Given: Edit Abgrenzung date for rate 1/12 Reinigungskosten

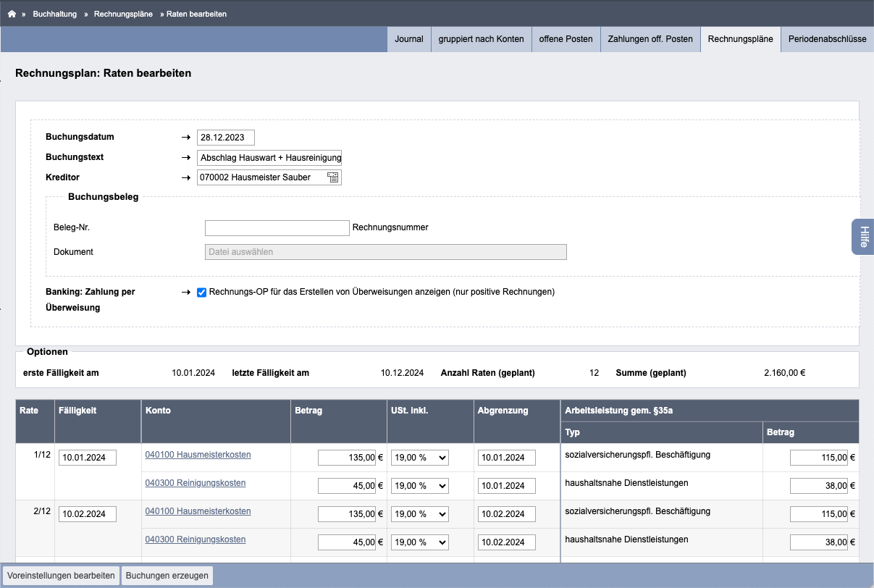Looking at the screenshot, I should [x=507, y=486].
